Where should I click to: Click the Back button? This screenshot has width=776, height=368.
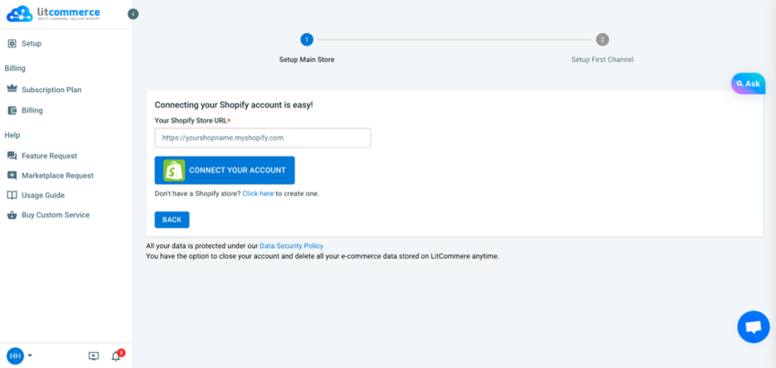click(x=172, y=220)
